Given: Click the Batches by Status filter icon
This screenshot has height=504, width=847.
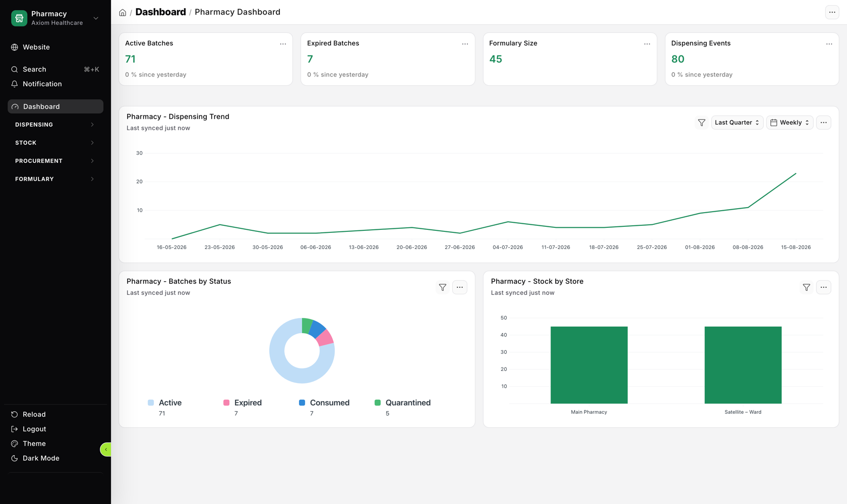Looking at the screenshot, I should 442,287.
